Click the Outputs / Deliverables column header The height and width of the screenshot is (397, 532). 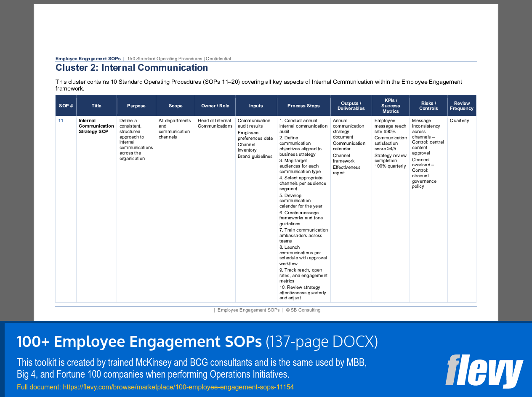tap(351, 106)
